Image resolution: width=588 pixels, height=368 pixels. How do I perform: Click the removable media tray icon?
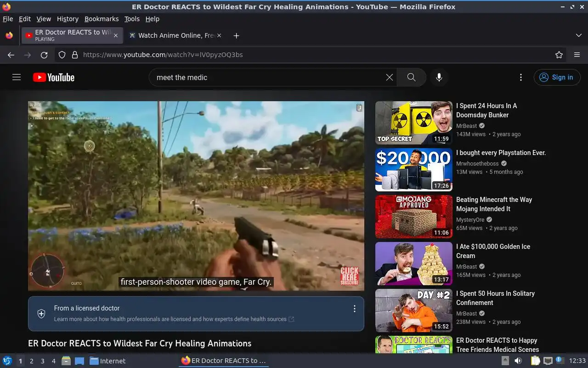pos(505,361)
